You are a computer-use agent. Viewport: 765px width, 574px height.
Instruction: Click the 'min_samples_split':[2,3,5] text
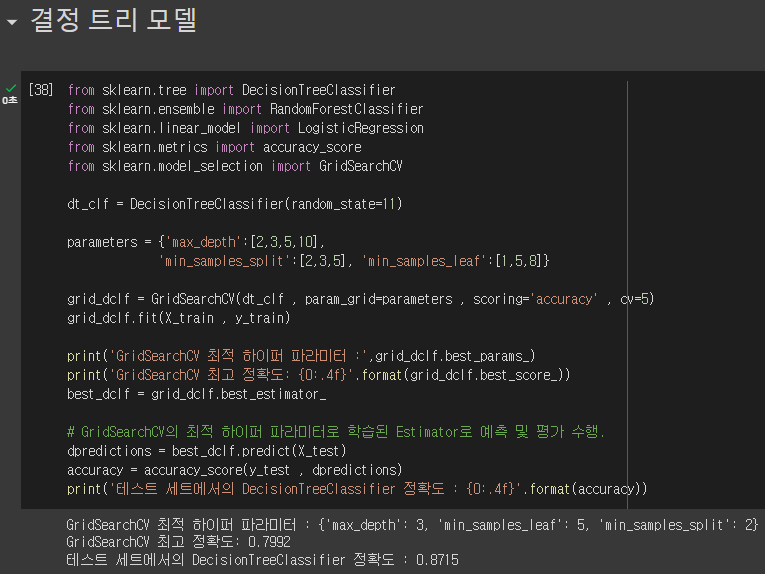255,261
